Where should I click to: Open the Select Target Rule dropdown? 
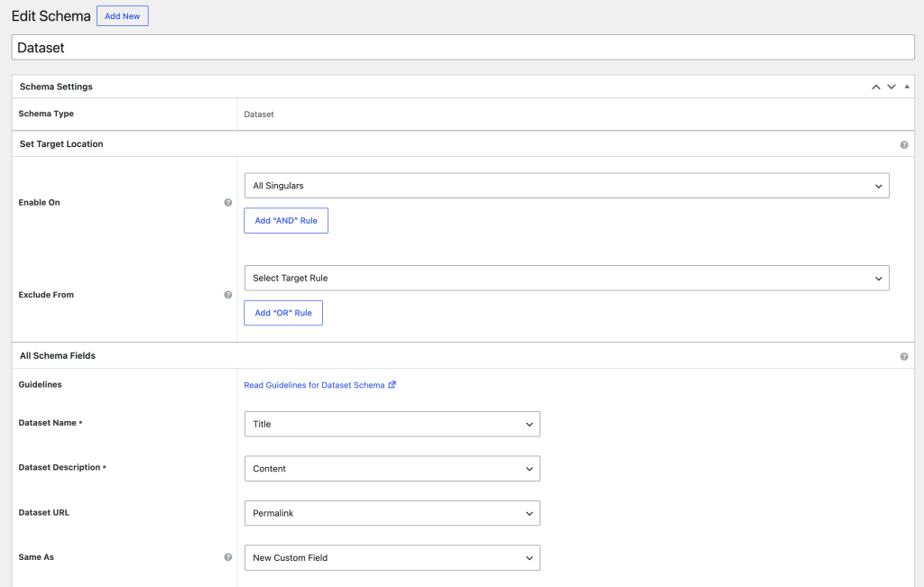click(567, 278)
